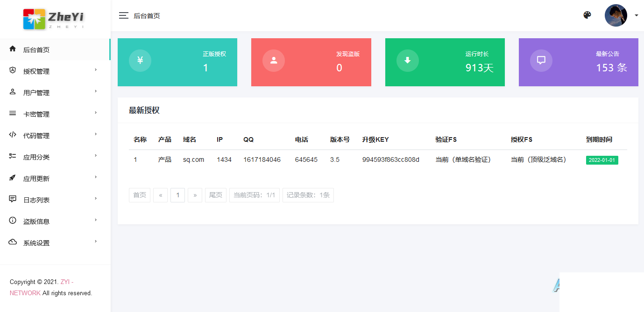Click the 应用更新 rocket icon
The image size is (644, 312).
pos(13,178)
